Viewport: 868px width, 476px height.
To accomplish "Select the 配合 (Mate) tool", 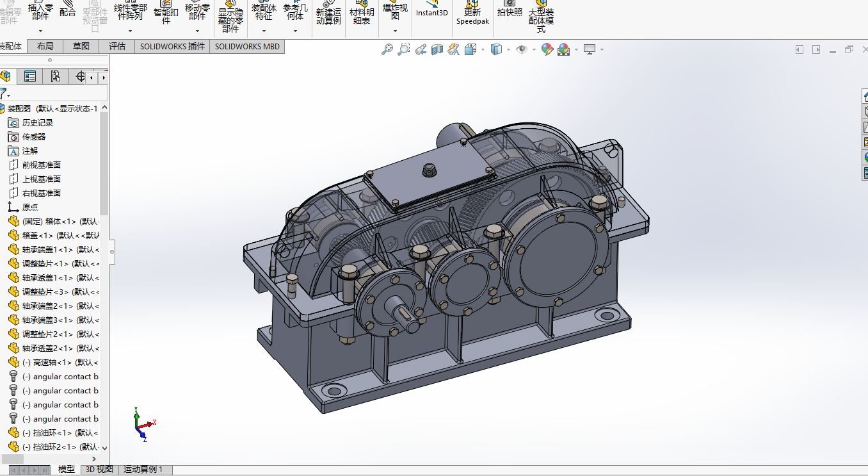I will tap(68, 11).
